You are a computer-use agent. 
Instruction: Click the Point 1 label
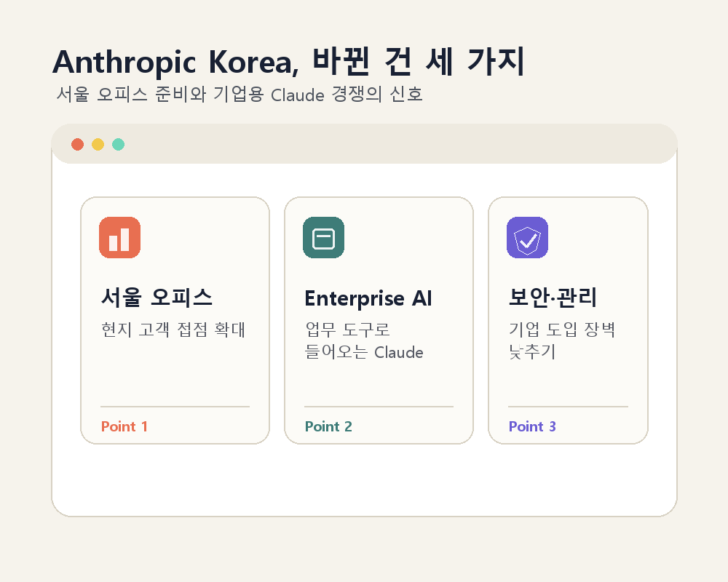click(x=124, y=426)
